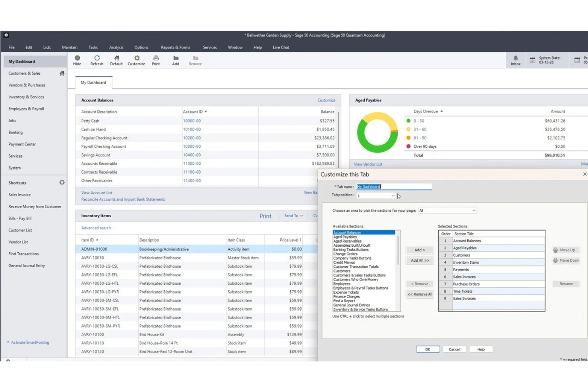Click the << Remove All button
Screen dimensions: 588x392
(420, 294)
